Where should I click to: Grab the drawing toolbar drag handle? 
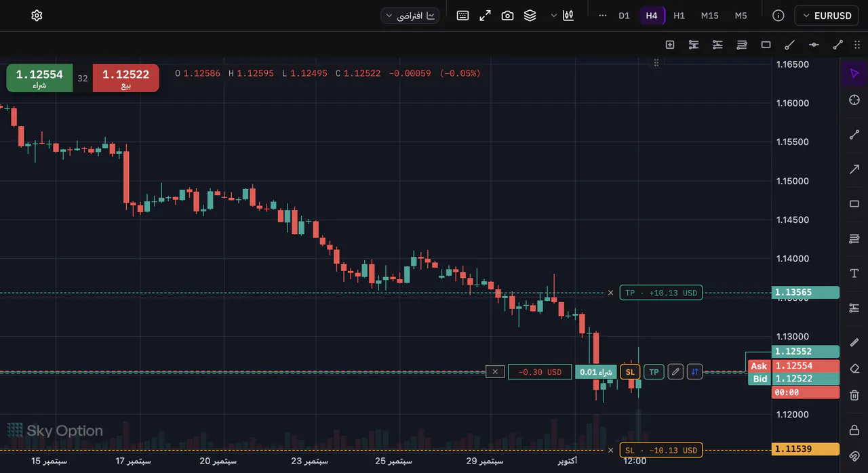tap(857, 45)
